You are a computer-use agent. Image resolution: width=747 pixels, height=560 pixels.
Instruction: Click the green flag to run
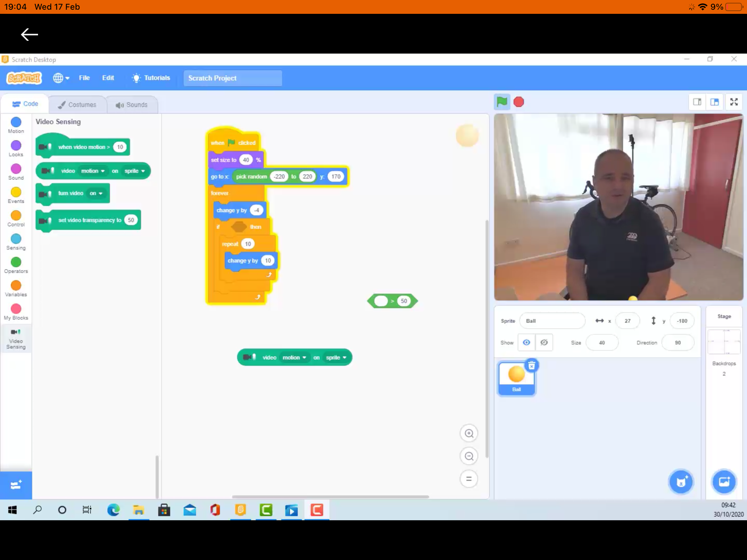[502, 102]
